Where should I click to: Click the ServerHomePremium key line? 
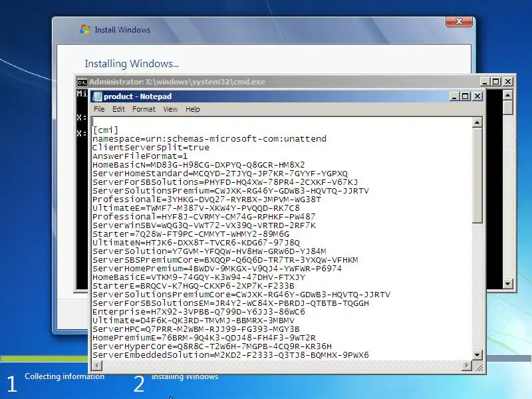click(217, 269)
